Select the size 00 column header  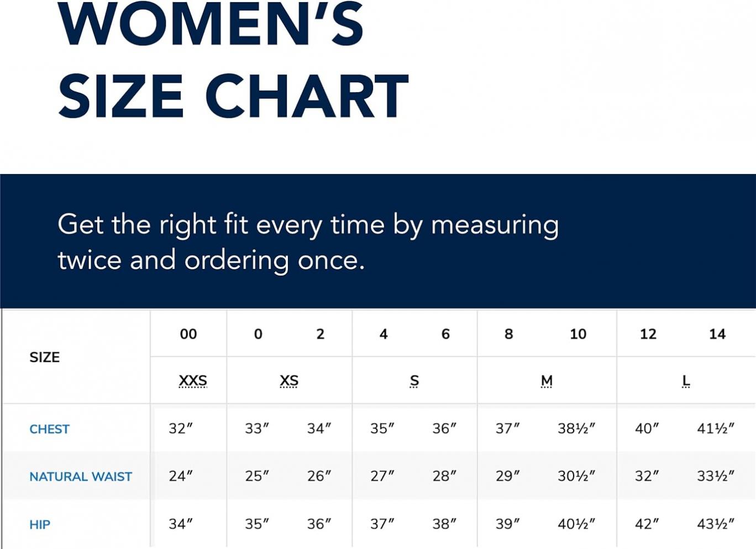(188, 334)
